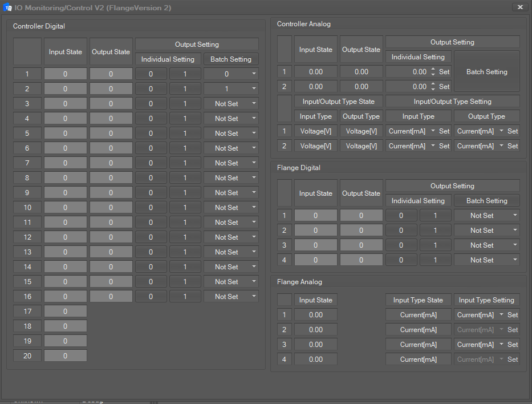Set Flange Digital output 3 to 1
This screenshot has height=404, width=532.
(x=436, y=245)
